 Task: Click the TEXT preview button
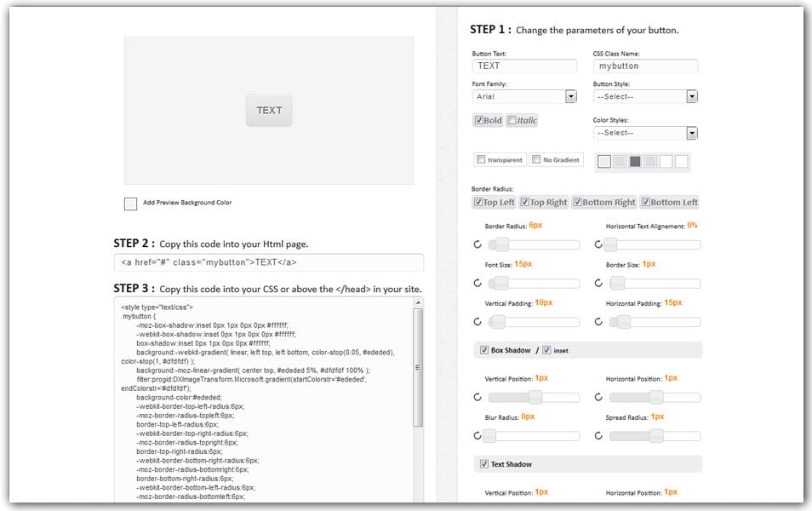tap(269, 110)
